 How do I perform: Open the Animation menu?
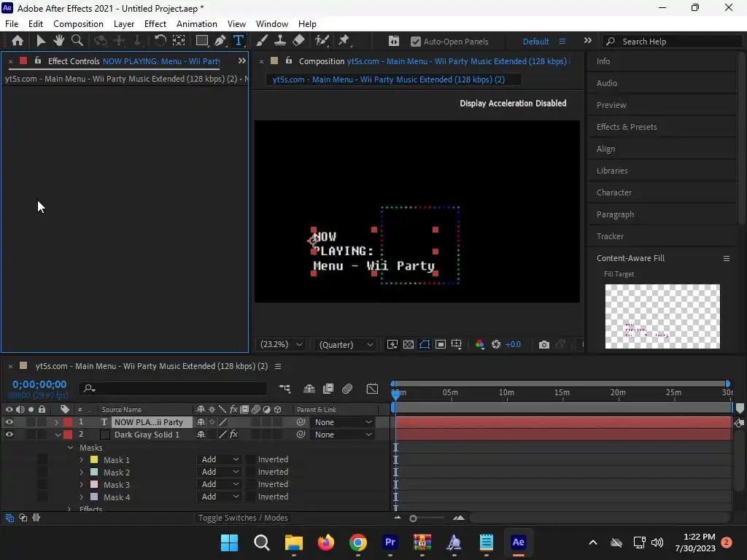click(197, 24)
